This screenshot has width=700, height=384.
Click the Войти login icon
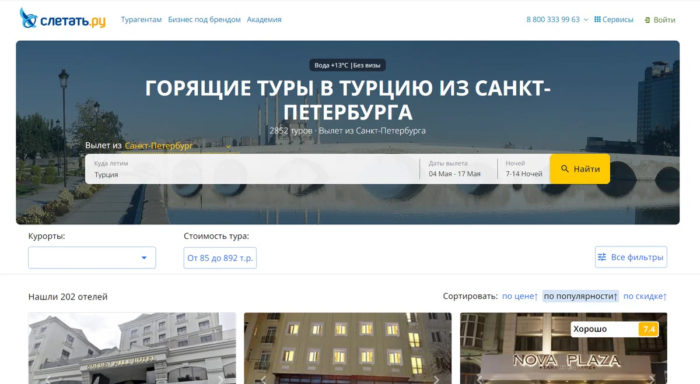click(x=647, y=20)
